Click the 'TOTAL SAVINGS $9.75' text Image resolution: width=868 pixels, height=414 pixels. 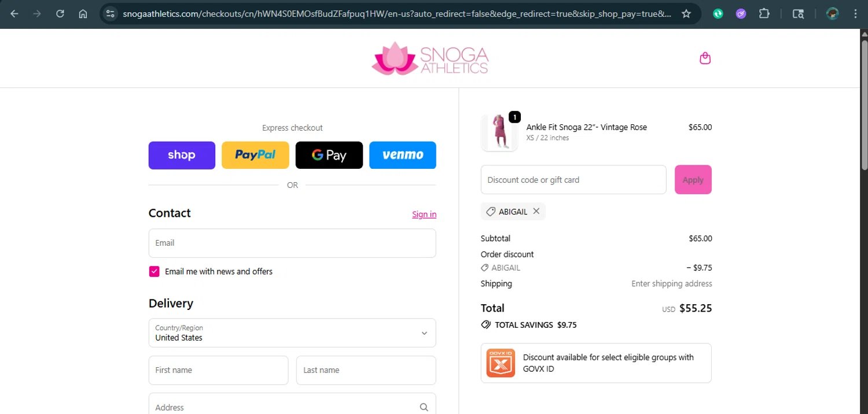[536, 325]
